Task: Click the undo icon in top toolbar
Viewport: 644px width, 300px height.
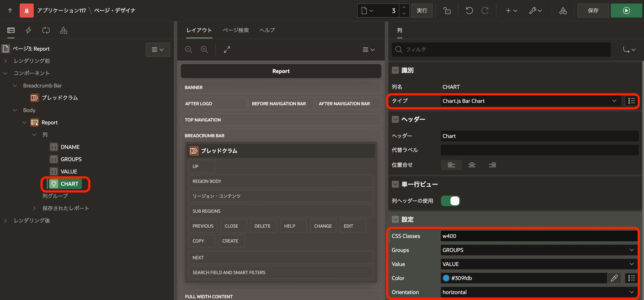Action: (469, 11)
